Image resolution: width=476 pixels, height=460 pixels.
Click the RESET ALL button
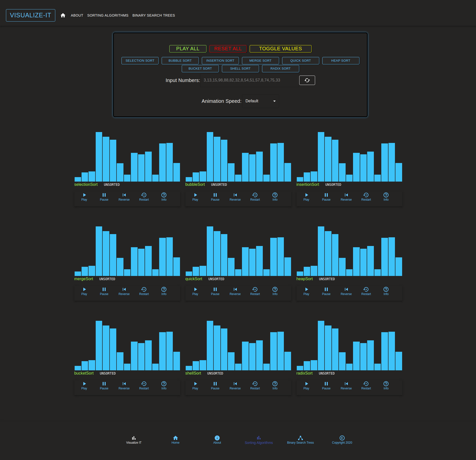click(x=228, y=49)
